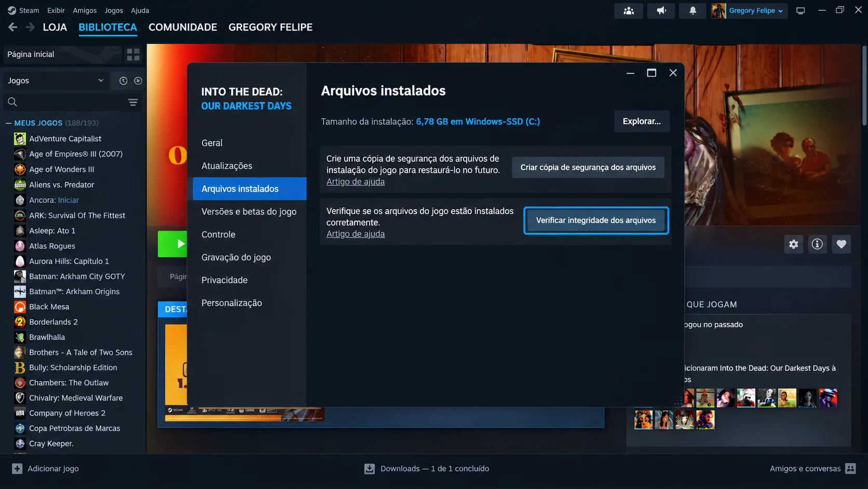The width and height of the screenshot is (868, 489).
Task: Show recent games clock icon
Action: tap(123, 81)
